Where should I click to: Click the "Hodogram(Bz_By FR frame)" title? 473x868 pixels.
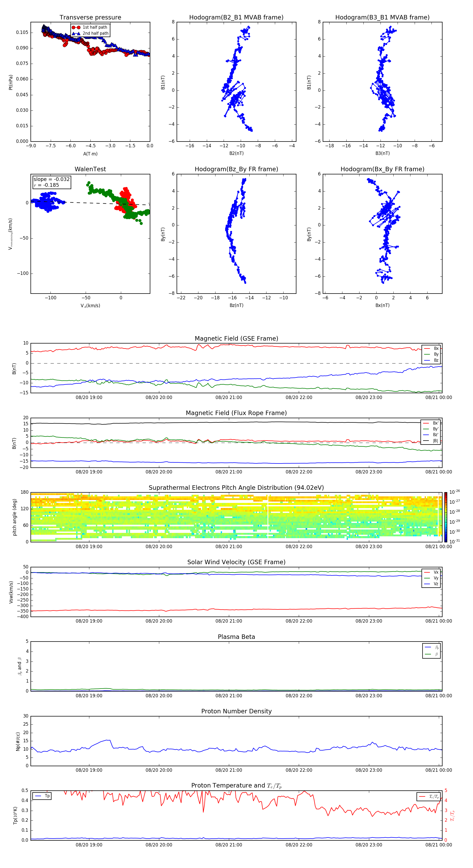coord(236,169)
